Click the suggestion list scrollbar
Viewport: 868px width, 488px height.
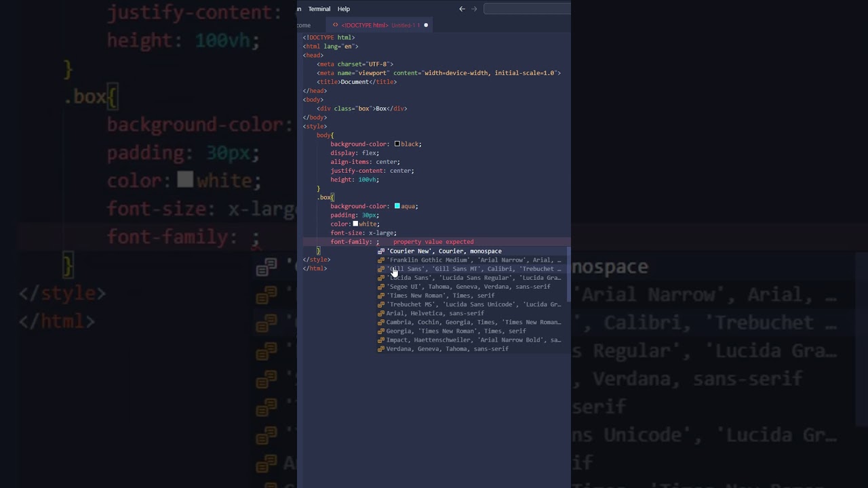[568, 274]
